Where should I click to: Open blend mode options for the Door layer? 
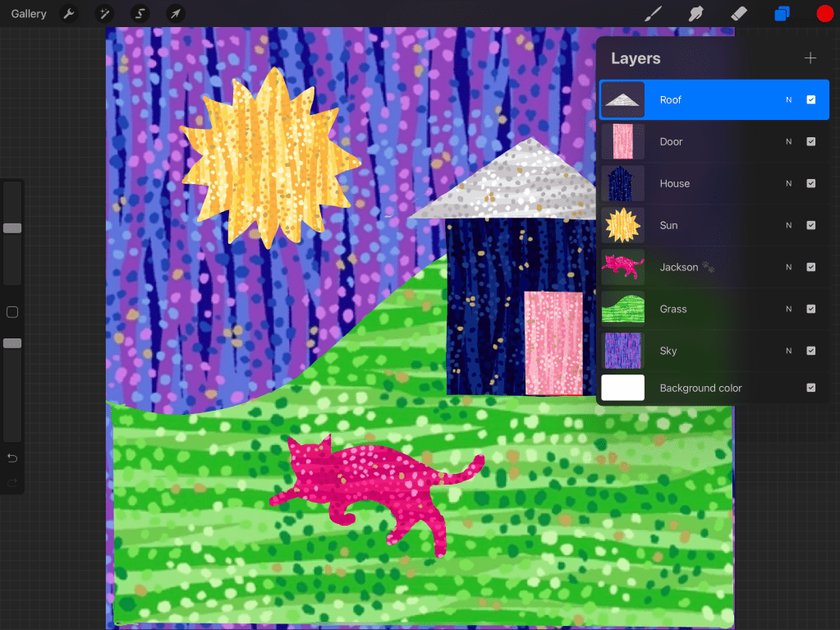point(788,141)
